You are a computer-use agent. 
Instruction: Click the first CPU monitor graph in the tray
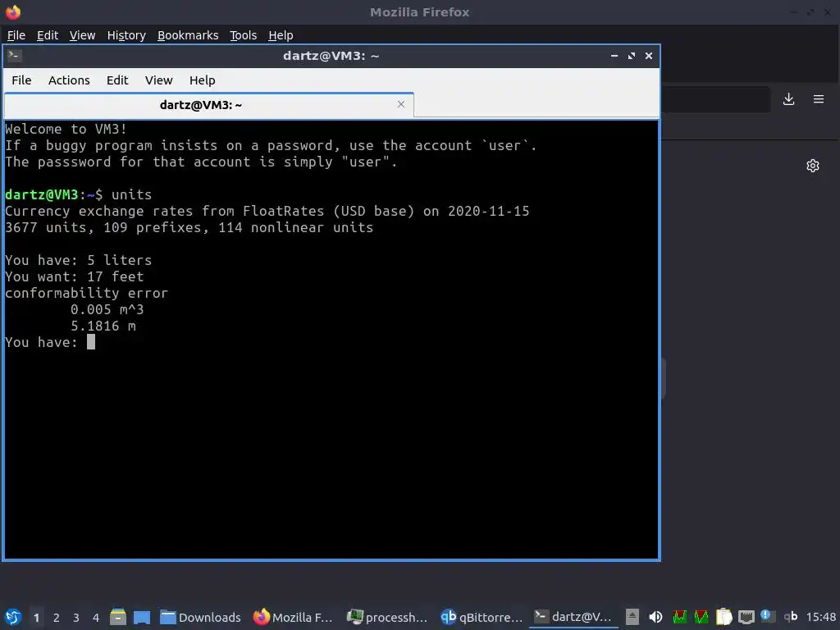[680, 617]
